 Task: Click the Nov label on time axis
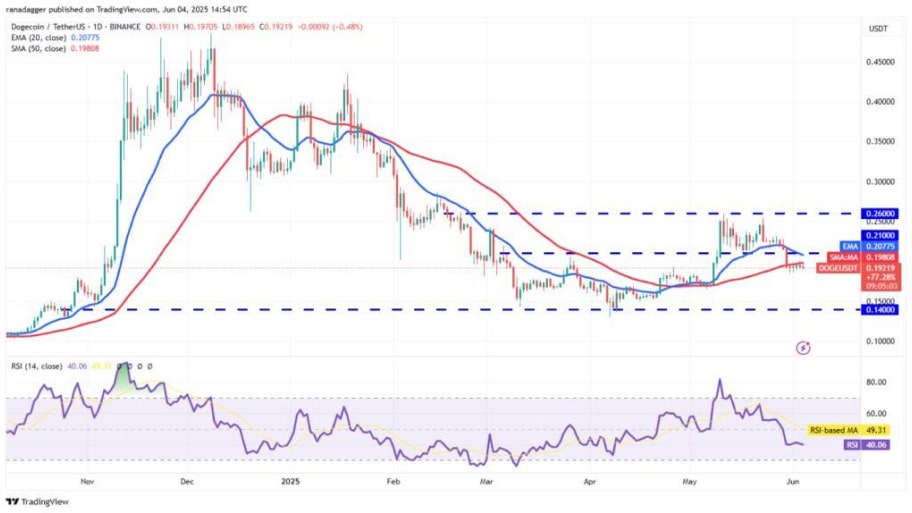coord(87,482)
